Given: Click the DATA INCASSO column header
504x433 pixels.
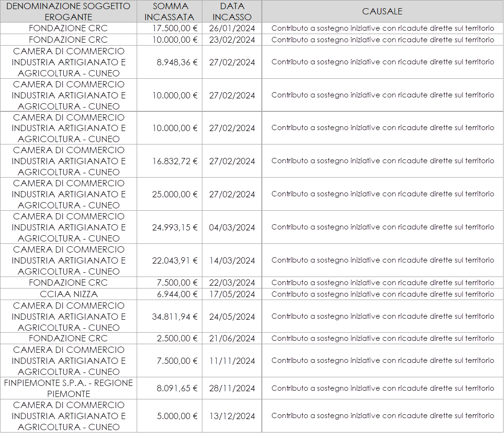Looking at the screenshot, I should [x=232, y=12].
